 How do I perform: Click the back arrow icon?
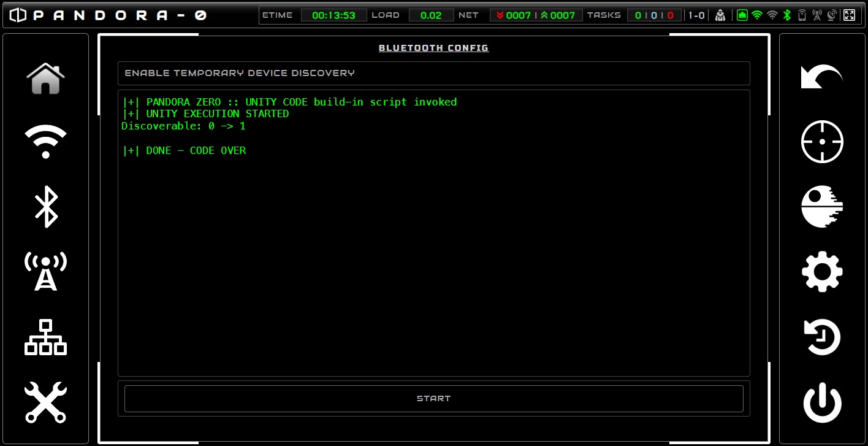coord(821,77)
